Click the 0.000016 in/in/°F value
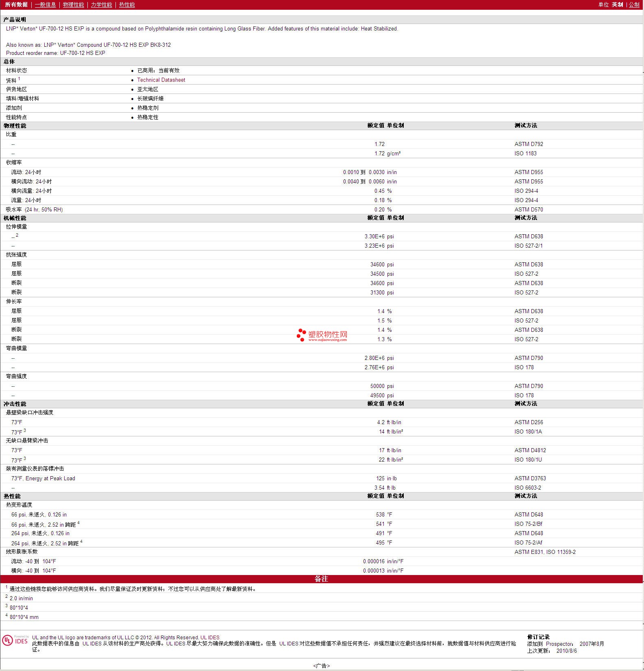Screen dimensions: 644x671 [383, 561]
